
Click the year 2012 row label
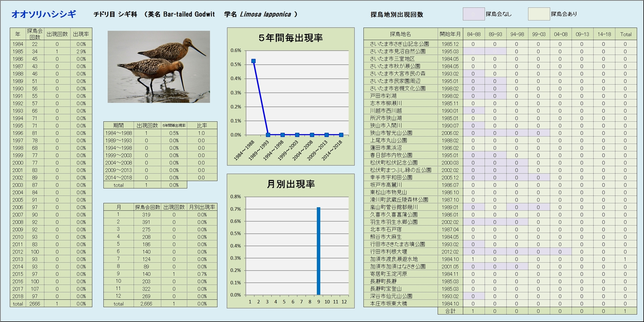click(18, 252)
